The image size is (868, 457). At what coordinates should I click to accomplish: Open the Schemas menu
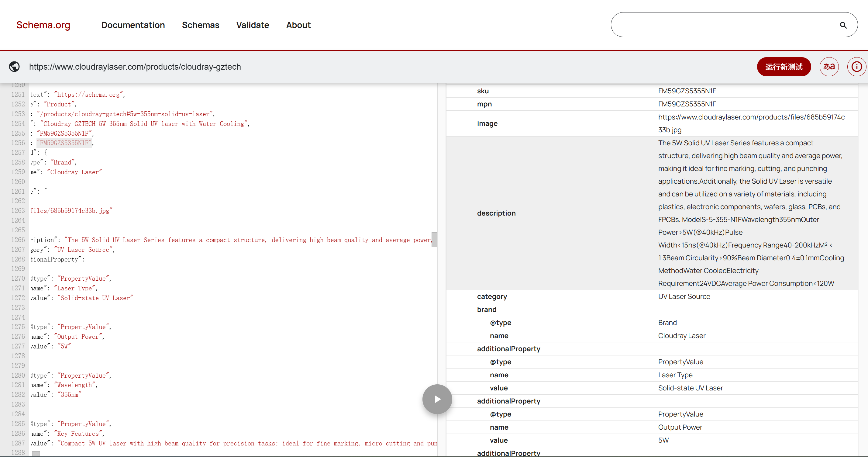[201, 25]
